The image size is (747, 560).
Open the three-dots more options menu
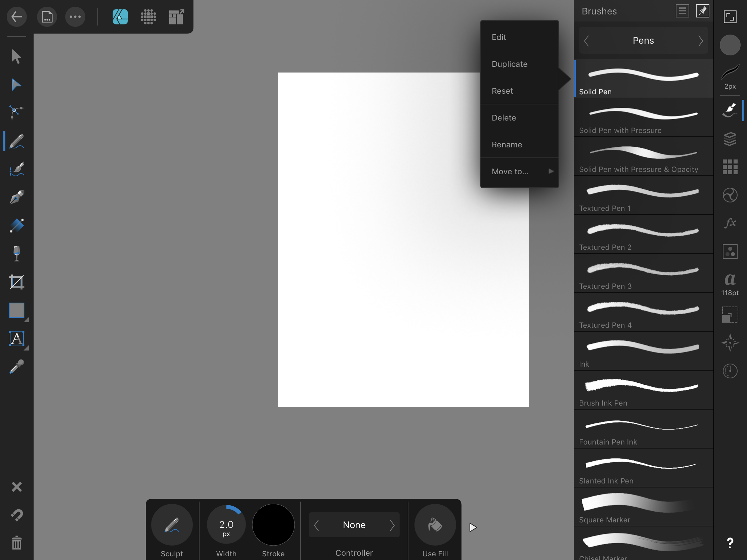click(x=75, y=16)
